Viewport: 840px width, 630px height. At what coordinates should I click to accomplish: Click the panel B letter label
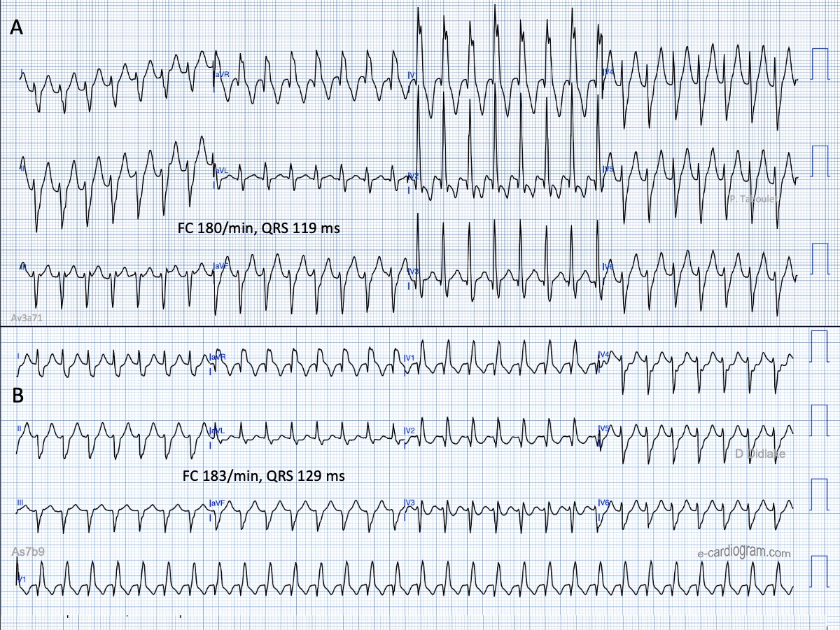19,395
